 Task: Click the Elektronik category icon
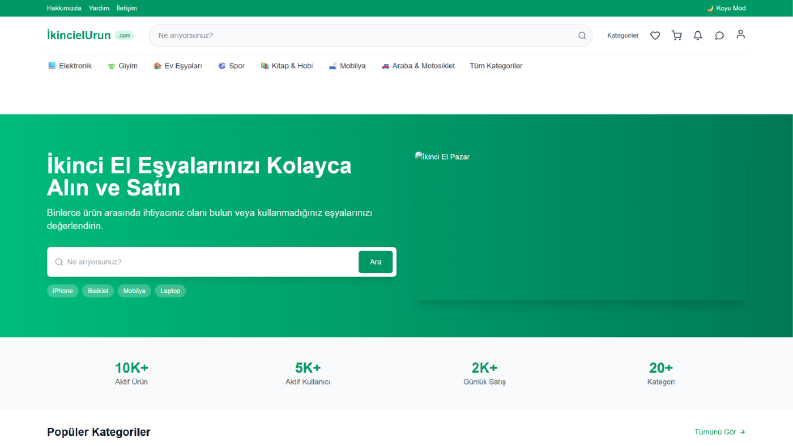(x=52, y=66)
